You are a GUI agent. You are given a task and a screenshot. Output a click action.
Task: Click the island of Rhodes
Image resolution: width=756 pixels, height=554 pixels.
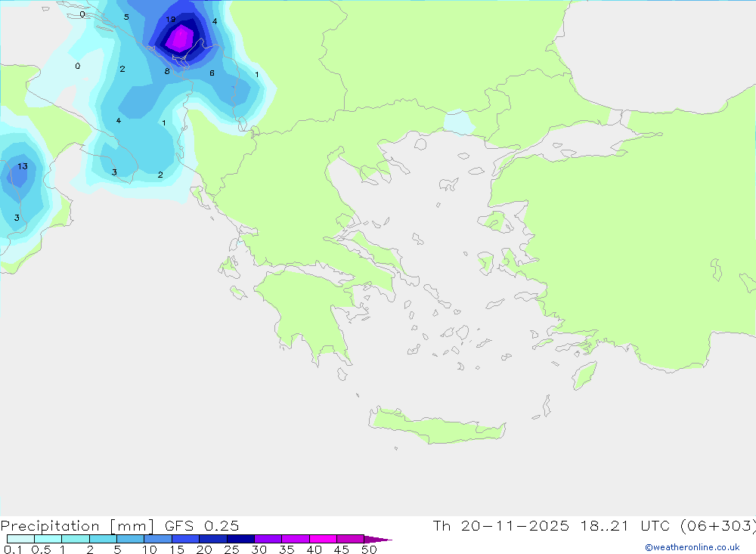[584, 375]
